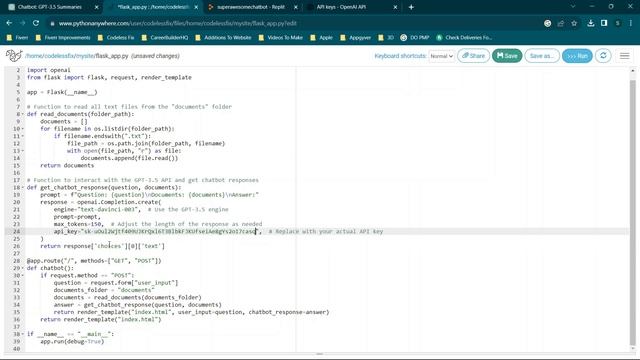
Task: Click the blue Run button
Action: [x=577, y=56]
